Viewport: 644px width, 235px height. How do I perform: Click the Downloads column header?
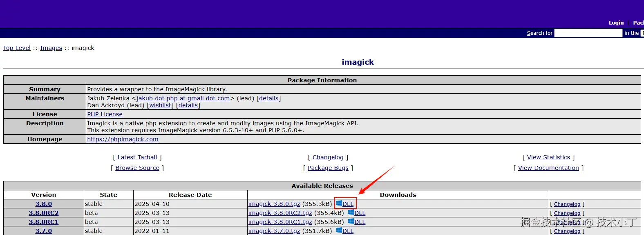(x=398, y=195)
